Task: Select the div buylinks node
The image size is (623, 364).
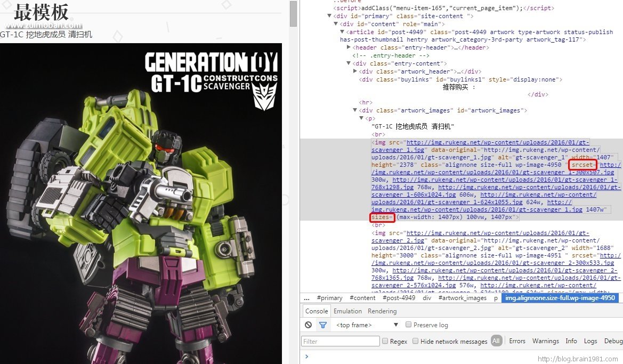Action: [x=460, y=79]
